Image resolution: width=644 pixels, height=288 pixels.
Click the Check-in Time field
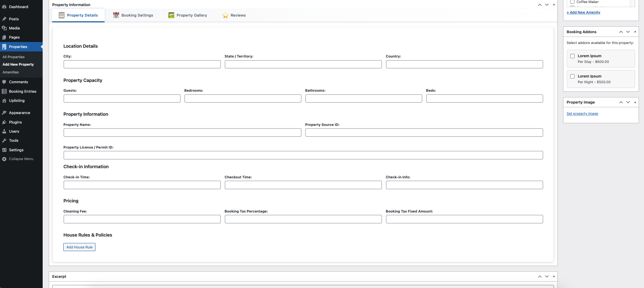pos(142,185)
